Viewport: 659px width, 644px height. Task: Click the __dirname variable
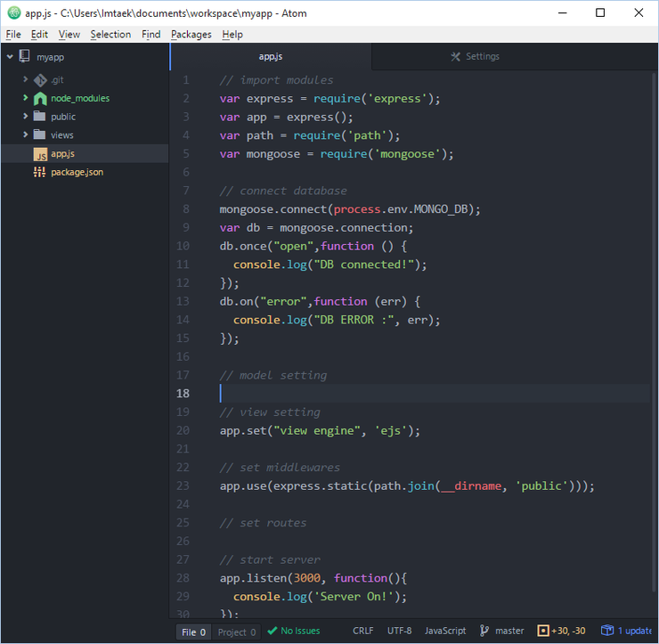(x=471, y=486)
